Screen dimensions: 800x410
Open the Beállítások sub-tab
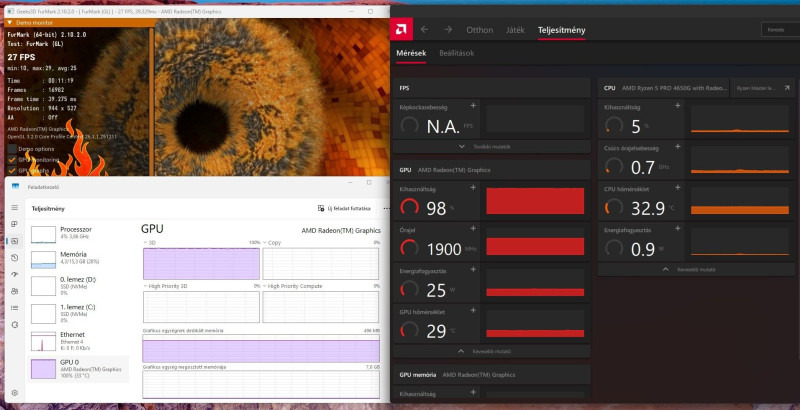pos(457,53)
